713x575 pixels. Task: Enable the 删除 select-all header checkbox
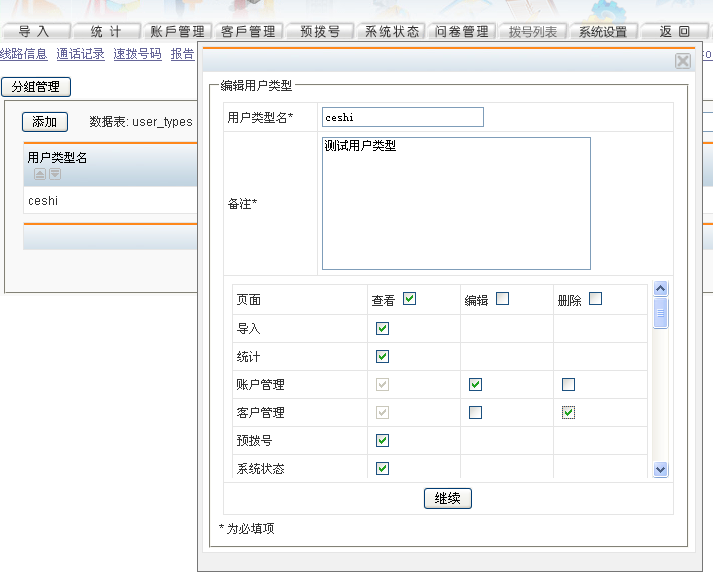[x=595, y=298]
